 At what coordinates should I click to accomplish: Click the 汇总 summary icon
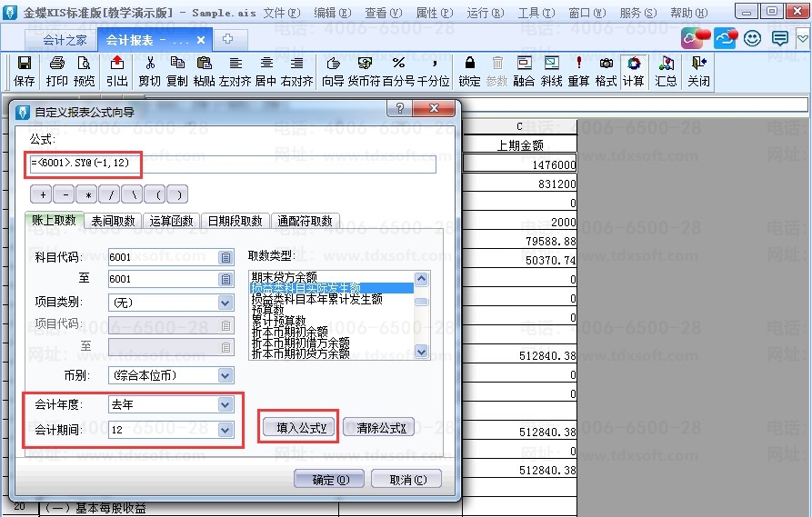pos(667,64)
